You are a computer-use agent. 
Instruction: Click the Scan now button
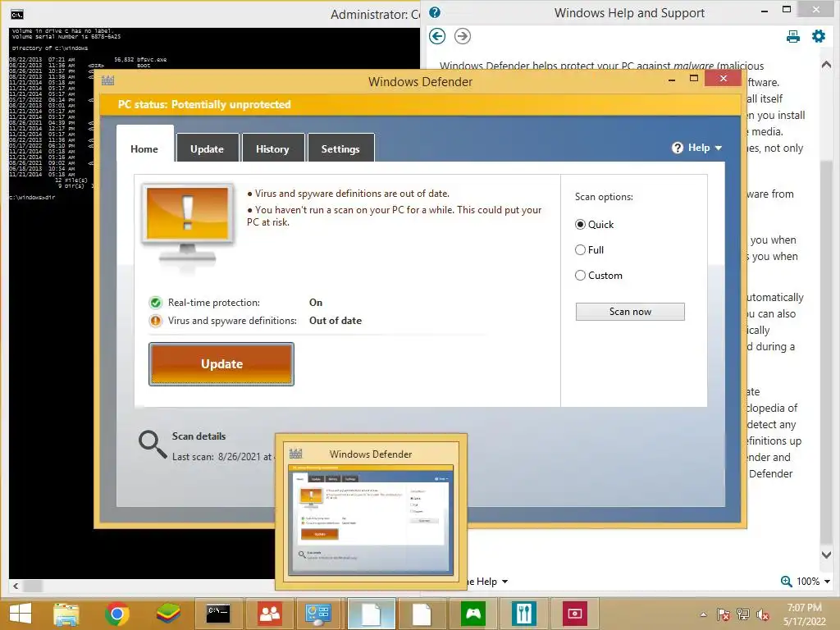point(630,312)
